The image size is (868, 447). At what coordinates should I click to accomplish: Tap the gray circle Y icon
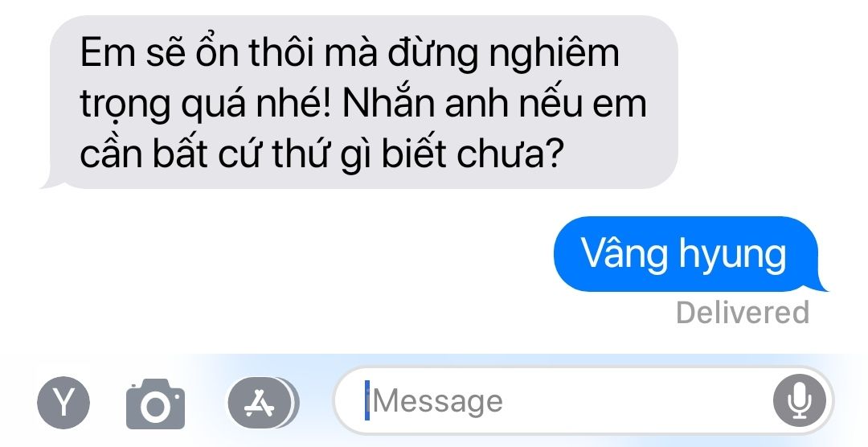[x=63, y=403]
